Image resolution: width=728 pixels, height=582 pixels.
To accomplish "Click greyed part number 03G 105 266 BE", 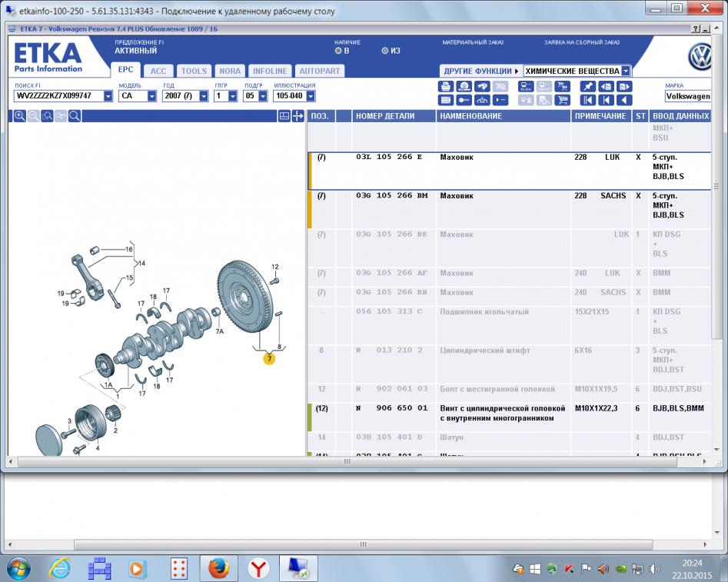I will point(391,234).
